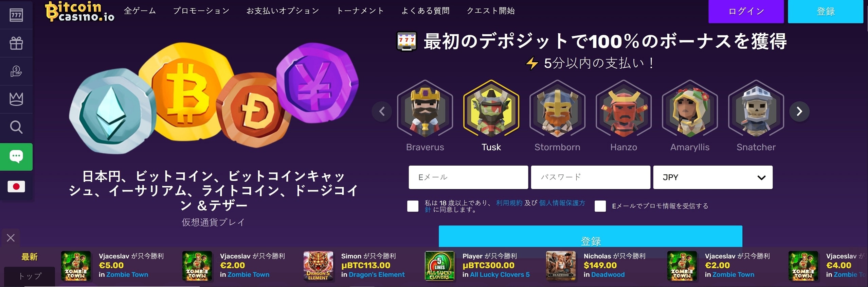The width and height of the screenshot is (868, 287).
Task: Open the slot machine games sidebar icon
Action: (x=16, y=15)
